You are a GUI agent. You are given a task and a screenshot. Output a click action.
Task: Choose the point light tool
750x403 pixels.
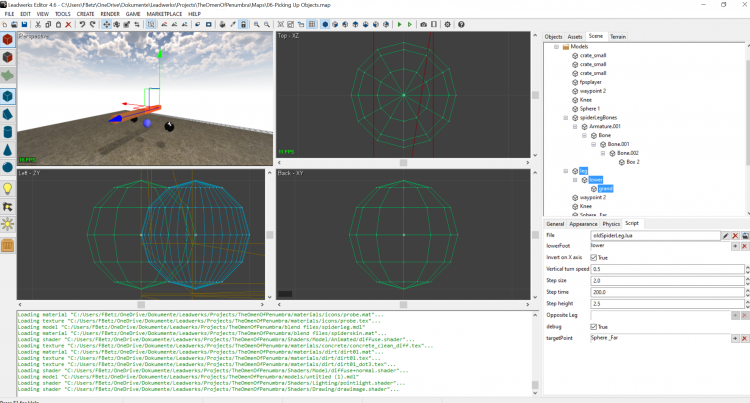pyautogui.click(x=8, y=187)
